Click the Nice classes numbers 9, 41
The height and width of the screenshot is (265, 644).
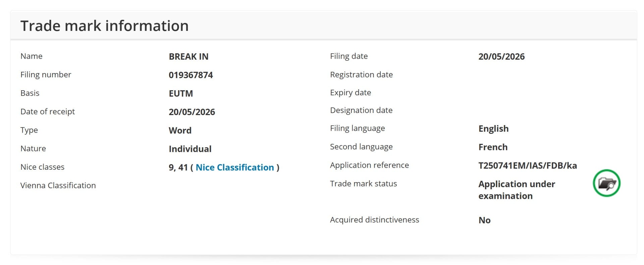click(x=178, y=167)
